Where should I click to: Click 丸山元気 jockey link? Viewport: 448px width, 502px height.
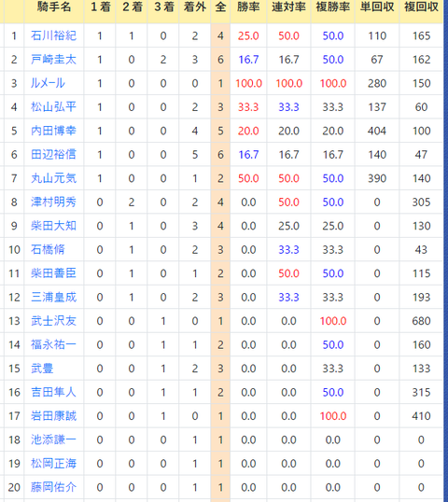53,178
